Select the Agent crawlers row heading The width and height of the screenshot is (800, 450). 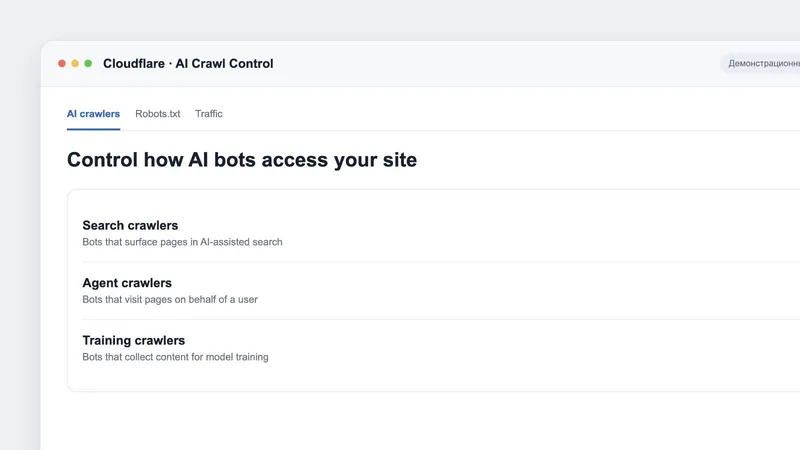(x=127, y=283)
